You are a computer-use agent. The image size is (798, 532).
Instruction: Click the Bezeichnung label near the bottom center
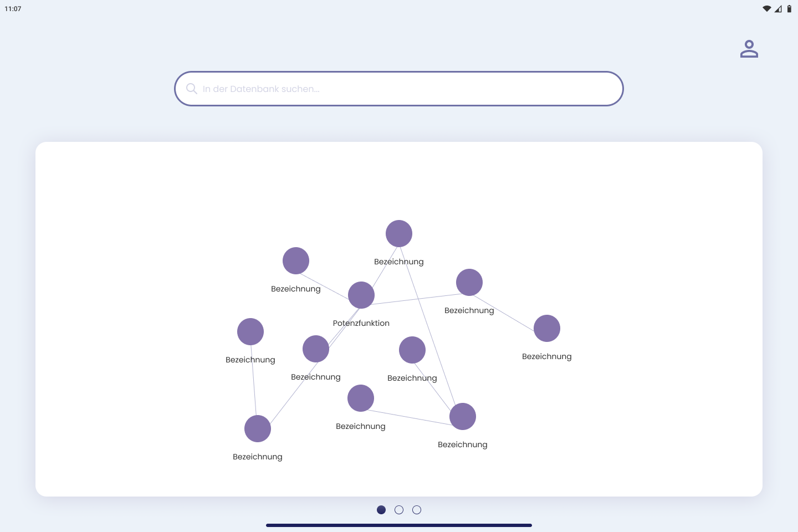[361, 426]
